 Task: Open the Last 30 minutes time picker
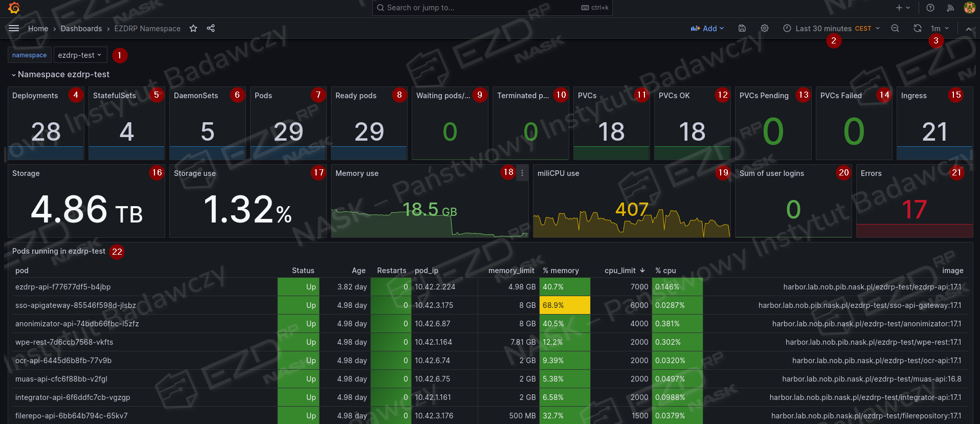[831, 29]
